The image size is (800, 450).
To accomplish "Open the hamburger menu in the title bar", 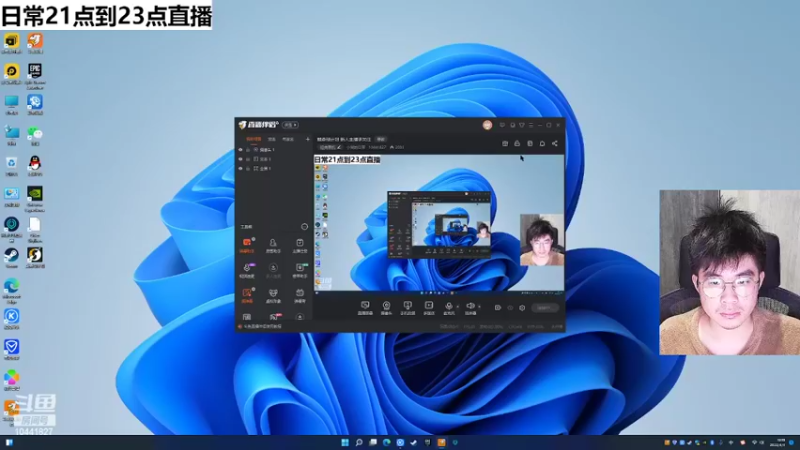I will click(531, 125).
